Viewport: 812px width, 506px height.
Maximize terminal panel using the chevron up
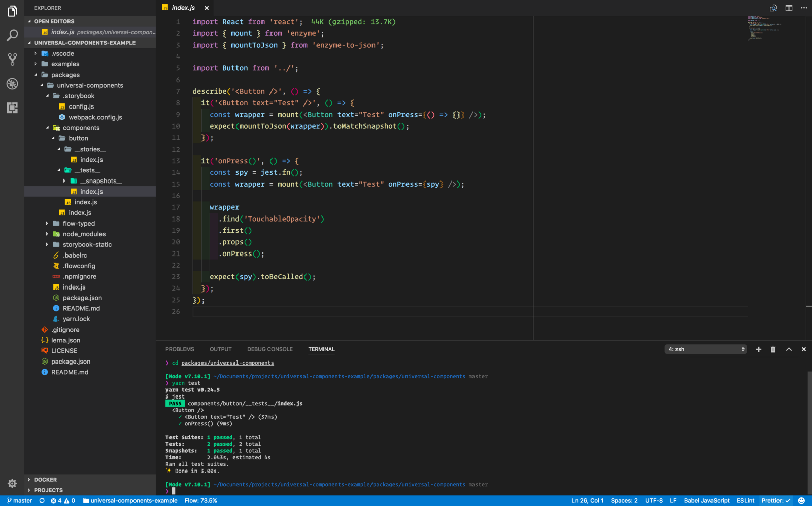pos(789,349)
